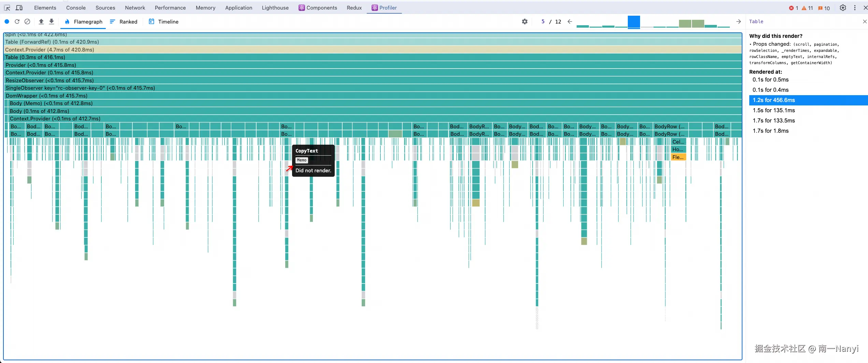Screen dimensions: 868x363
Task: Select the ResizeObserver flamegraph bar
Action: pyautogui.click(x=373, y=81)
